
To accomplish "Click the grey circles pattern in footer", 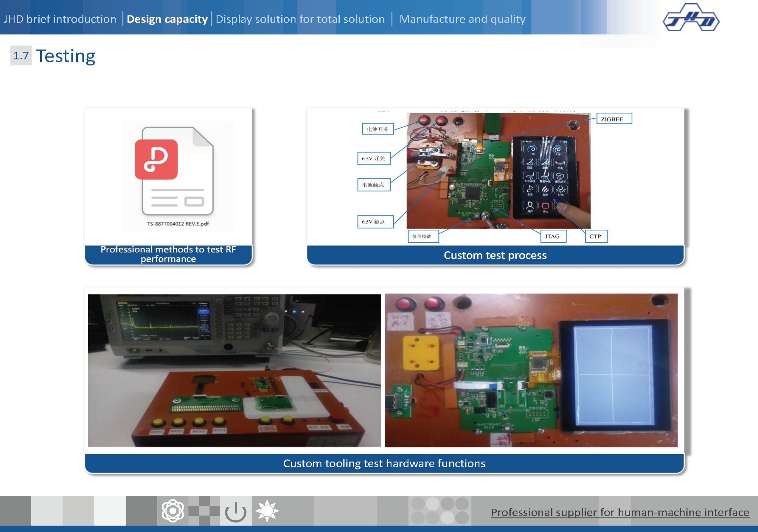I will tap(440, 511).
